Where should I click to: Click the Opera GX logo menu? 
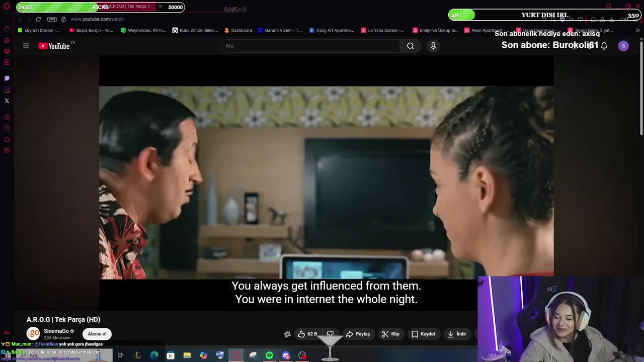(7, 7)
